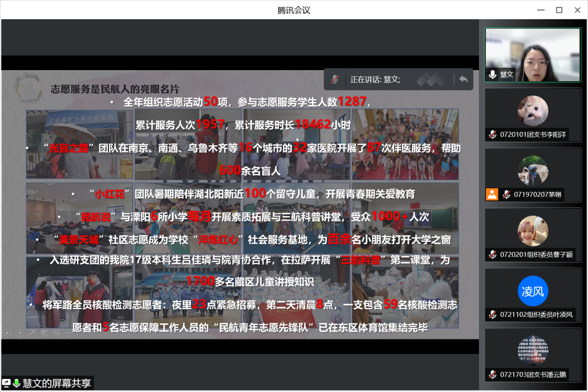Open the see-all-slides grid icon
This screenshot has width=588, height=392.
(x=44, y=333)
